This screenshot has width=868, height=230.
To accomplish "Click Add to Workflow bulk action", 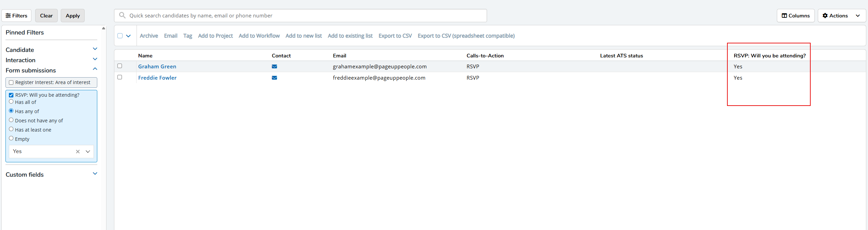I will 259,36.
